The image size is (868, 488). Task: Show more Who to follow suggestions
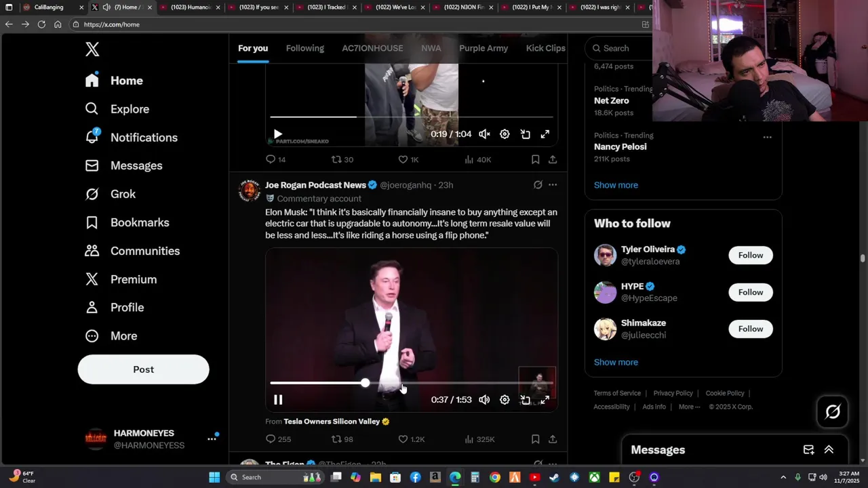coord(616,362)
